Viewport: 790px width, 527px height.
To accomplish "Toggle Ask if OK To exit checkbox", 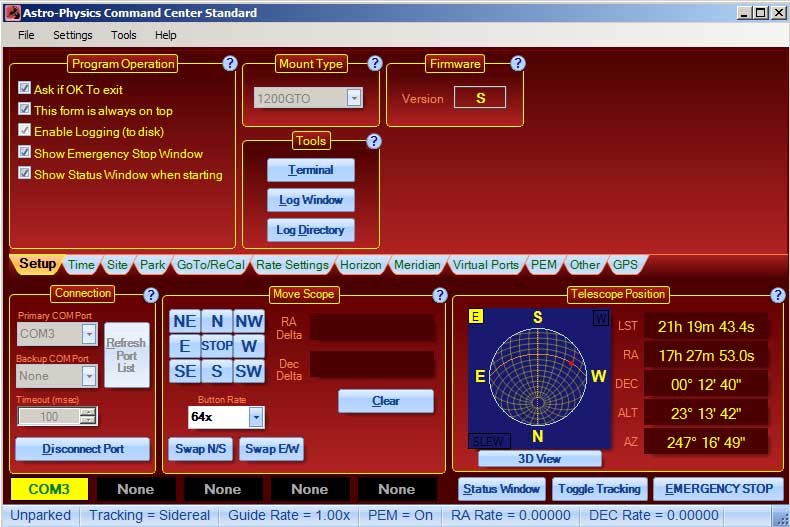I will pos(24,88).
